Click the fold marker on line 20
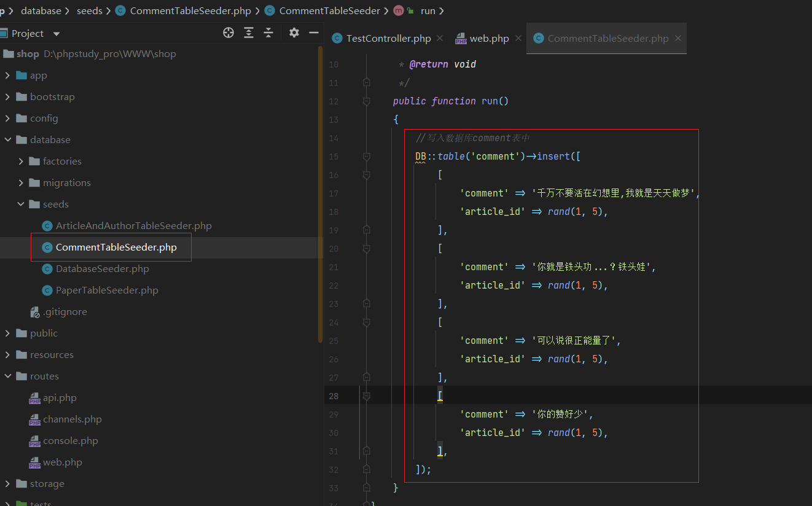The width and height of the screenshot is (812, 506). point(367,248)
